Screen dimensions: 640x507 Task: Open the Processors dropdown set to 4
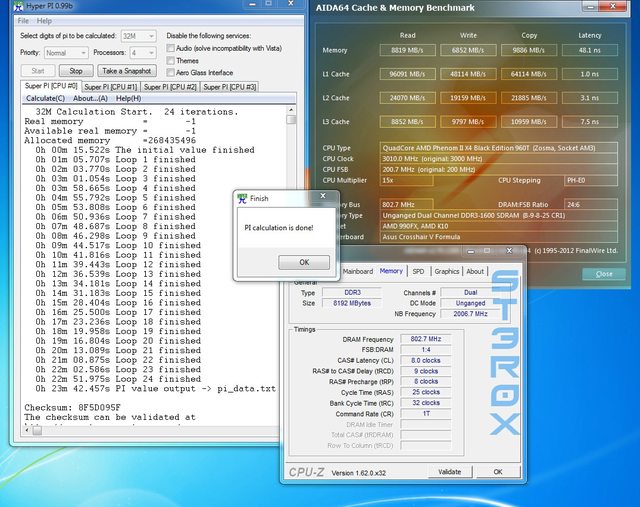point(143,53)
